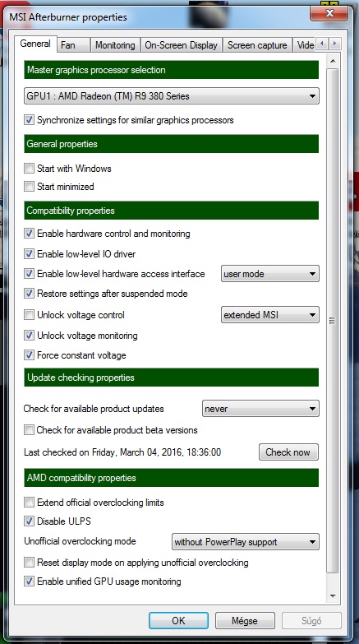Click the Mégse cancel button
This screenshot has height=644, width=359.
pos(245,620)
